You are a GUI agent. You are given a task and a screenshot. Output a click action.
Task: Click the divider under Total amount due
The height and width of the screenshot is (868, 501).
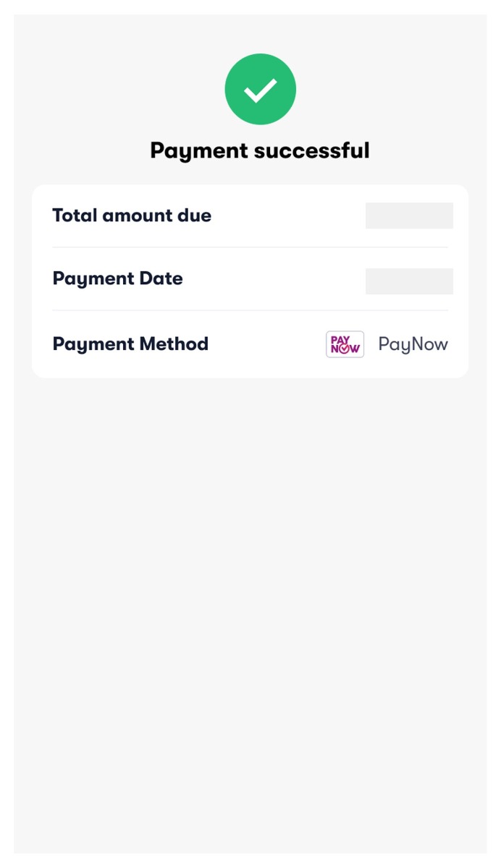click(250, 247)
